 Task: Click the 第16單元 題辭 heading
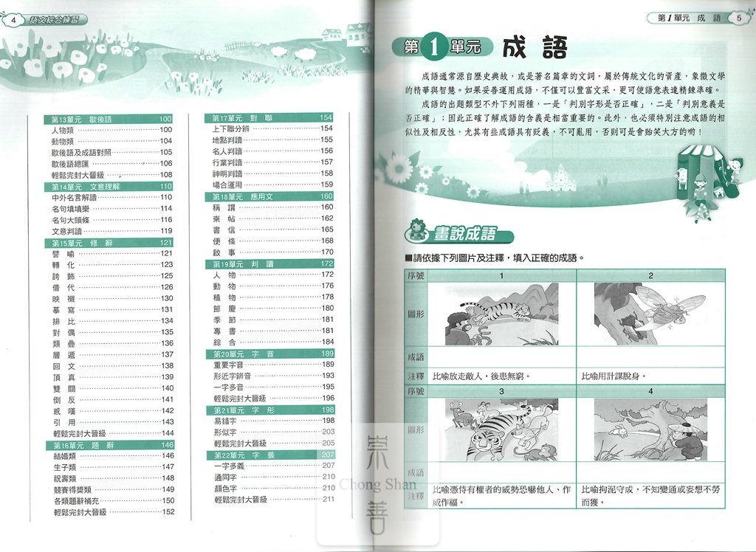click(110, 444)
